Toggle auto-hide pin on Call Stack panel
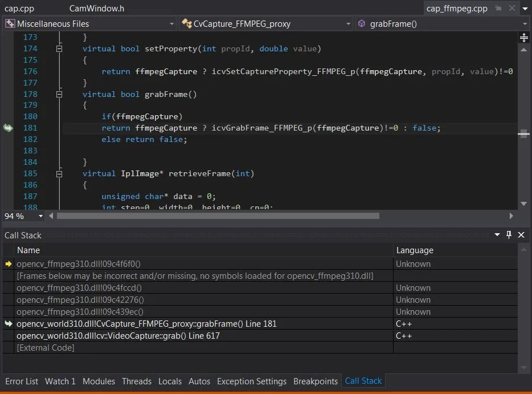 click(509, 235)
